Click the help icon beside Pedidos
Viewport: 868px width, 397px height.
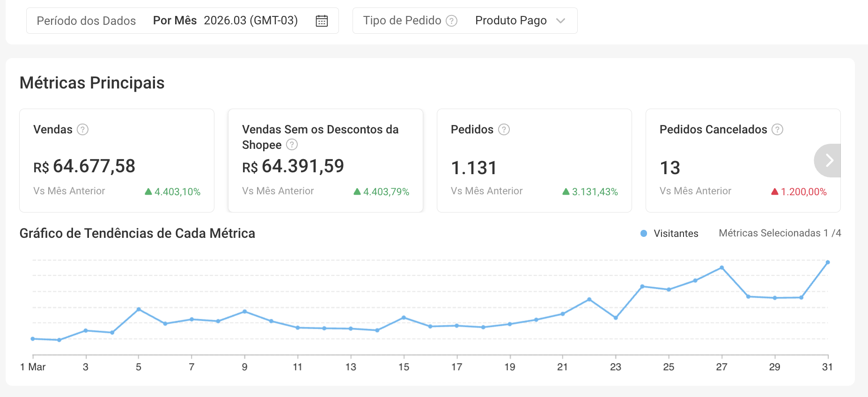(x=504, y=129)
